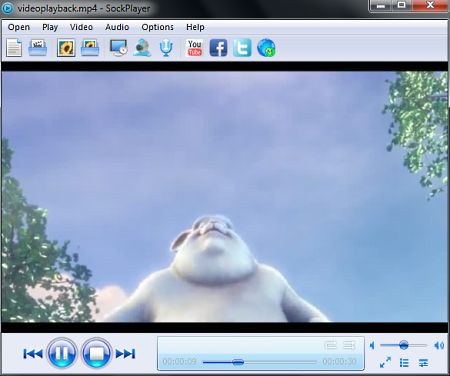Open a file with the document icon

tap(14, 48)
